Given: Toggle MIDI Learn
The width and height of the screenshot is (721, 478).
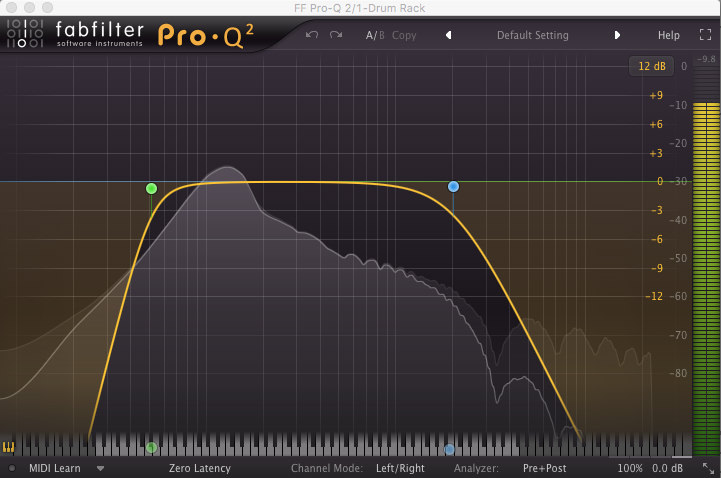Looking at the screenshot, I should coord(55,468).
